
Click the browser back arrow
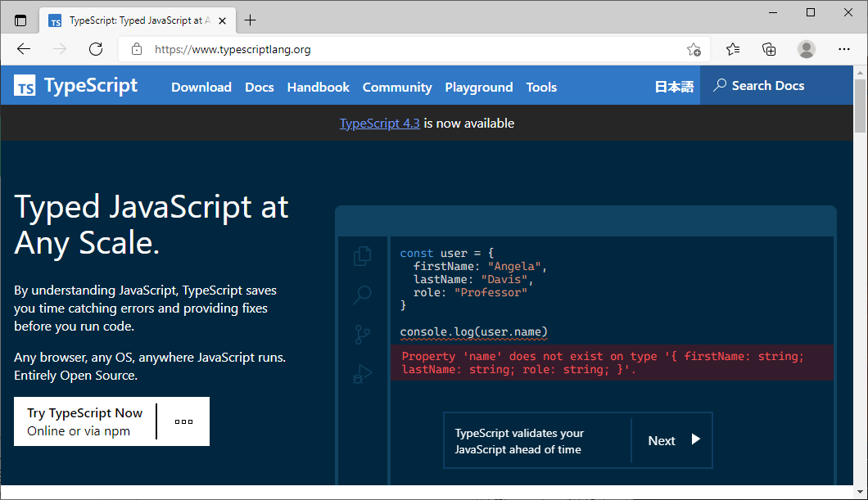click(x=24, y=49)
